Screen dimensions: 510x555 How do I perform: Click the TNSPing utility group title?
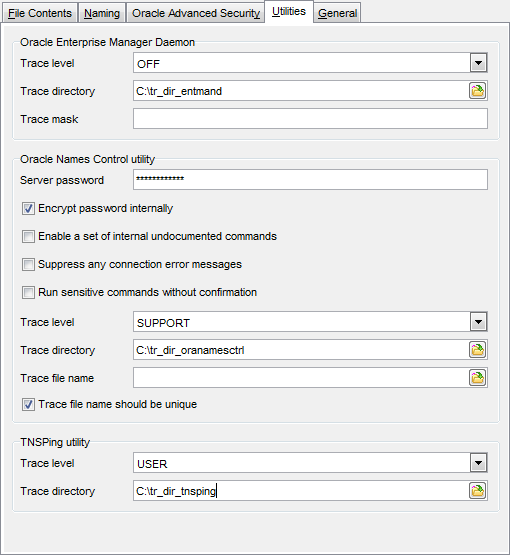click(55, 442)
